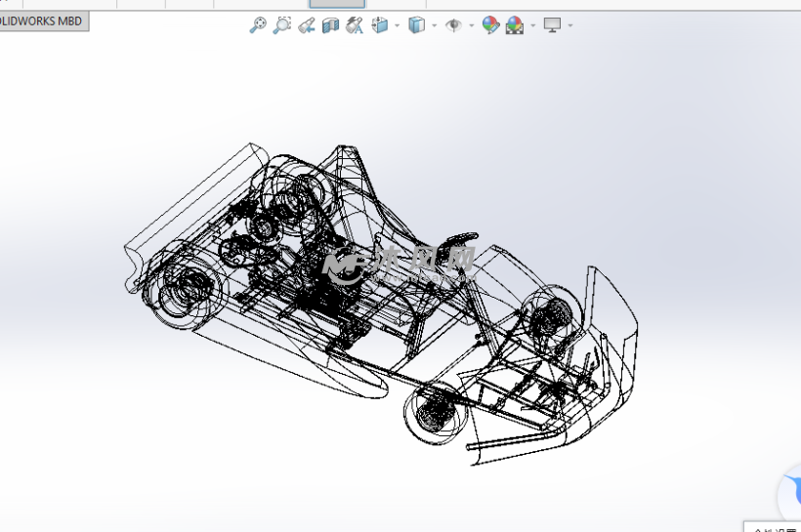This screenshot has width=801, height=532.
Task: Click the View Orientation cube icon
Action: click(x=380, y=25)
